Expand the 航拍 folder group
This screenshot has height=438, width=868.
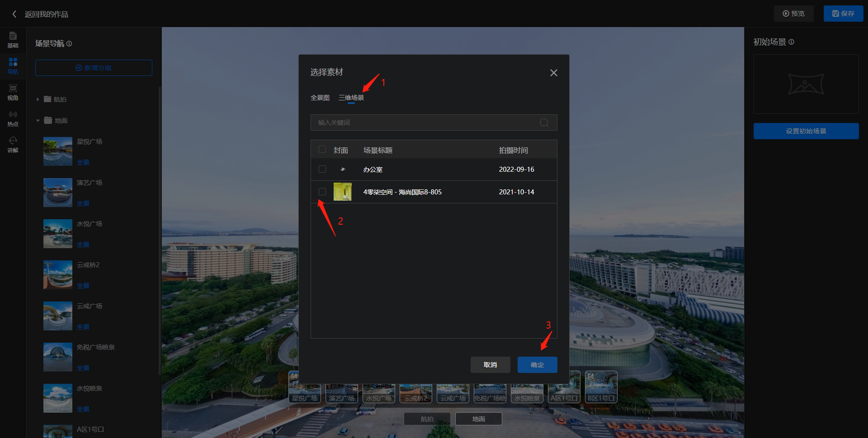[x=38, y=99]
